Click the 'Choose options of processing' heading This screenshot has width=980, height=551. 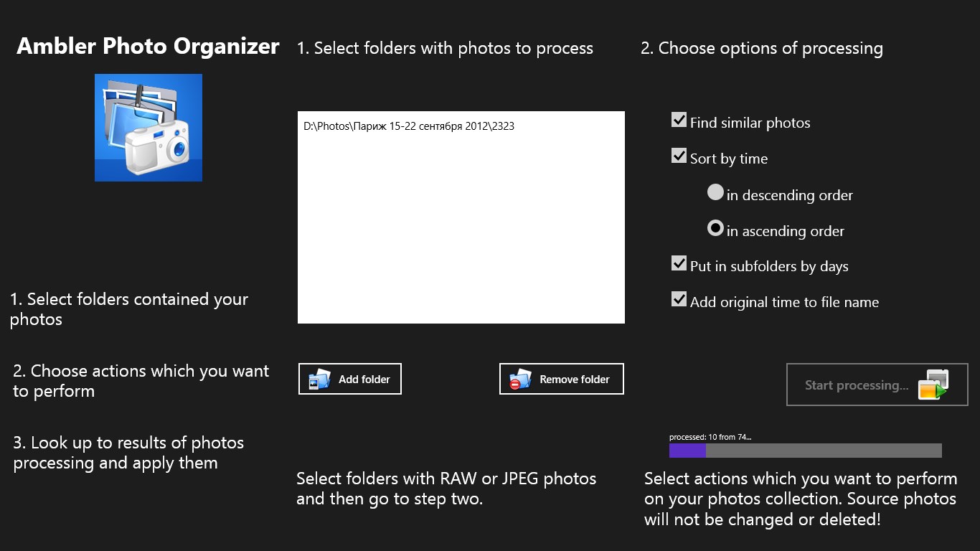[761, 49]
